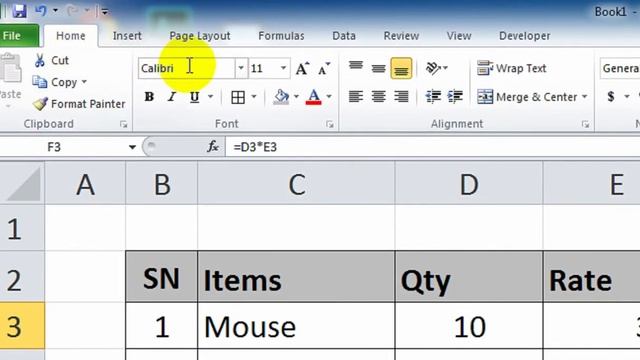Select column C header
640x360 pixels.
point(296,184)
